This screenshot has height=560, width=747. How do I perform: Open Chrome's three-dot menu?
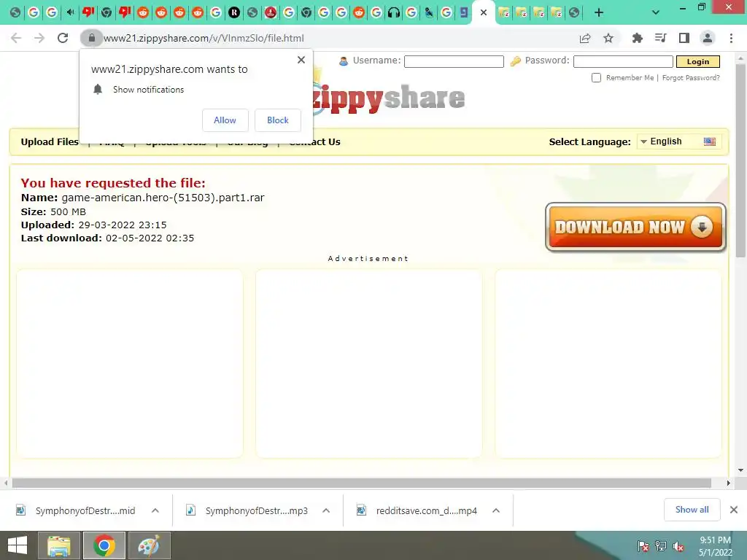coord(731,38)
